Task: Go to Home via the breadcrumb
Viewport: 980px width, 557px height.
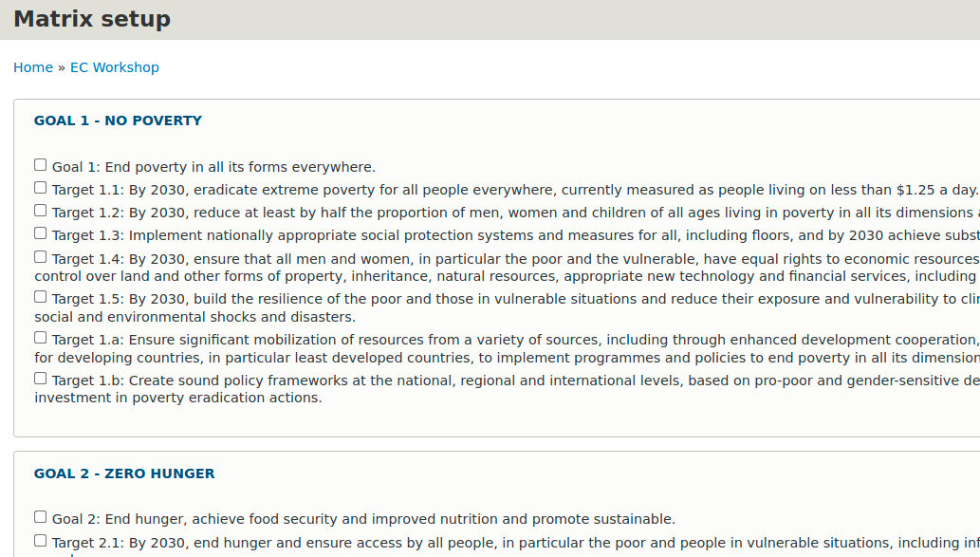Action: 33,67
